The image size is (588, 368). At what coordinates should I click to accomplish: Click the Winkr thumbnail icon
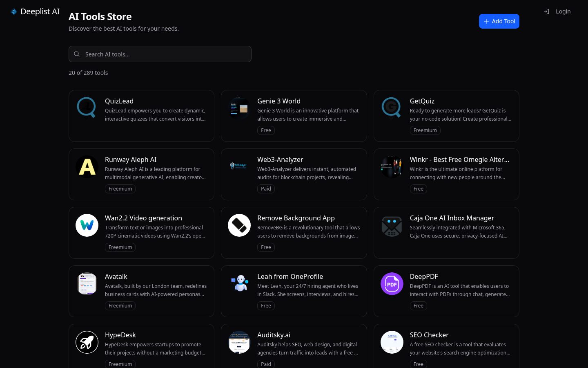392,167
